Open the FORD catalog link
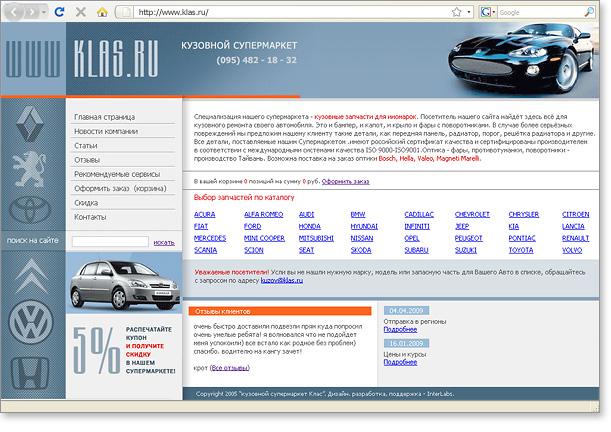This screenshot has height=432, width=611. pyautogui.click(x=253, y=226)
